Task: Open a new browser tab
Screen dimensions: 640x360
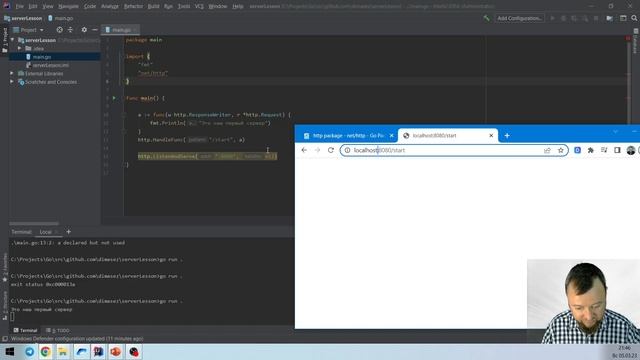Action: point(507,136)
